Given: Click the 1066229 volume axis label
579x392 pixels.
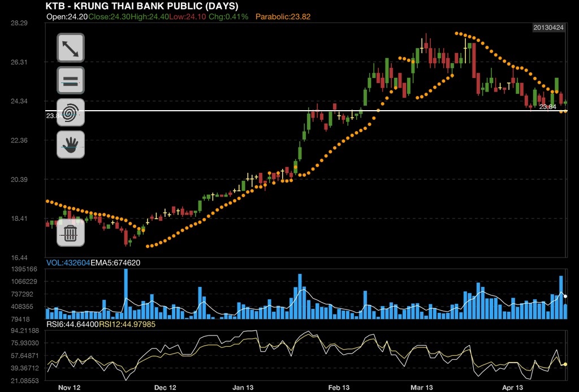Looking at the screenshot, I should click(x=24, y=282).
